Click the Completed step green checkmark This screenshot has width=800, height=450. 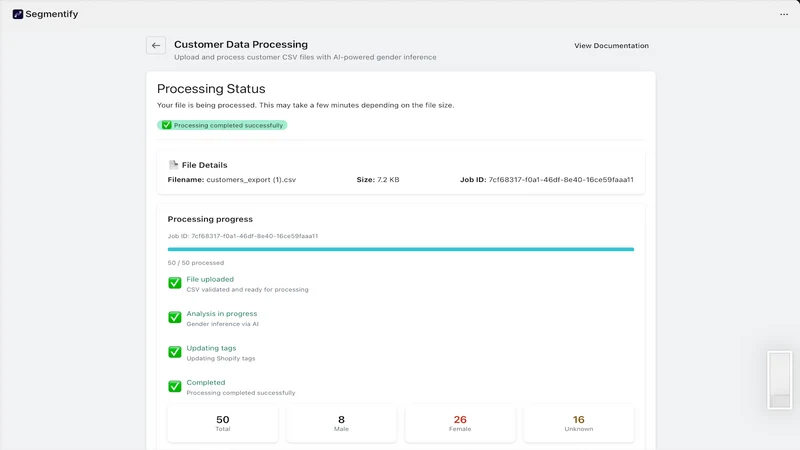pyautogui.click(x=174, y=386)
